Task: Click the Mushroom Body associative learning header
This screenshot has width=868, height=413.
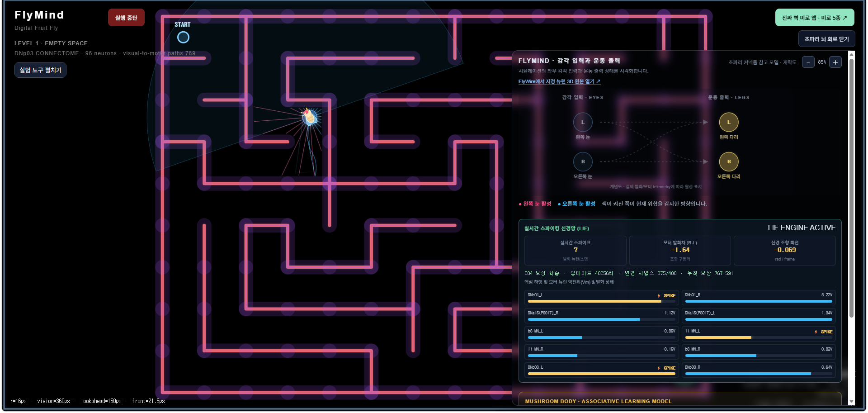Action: [598, 401]
